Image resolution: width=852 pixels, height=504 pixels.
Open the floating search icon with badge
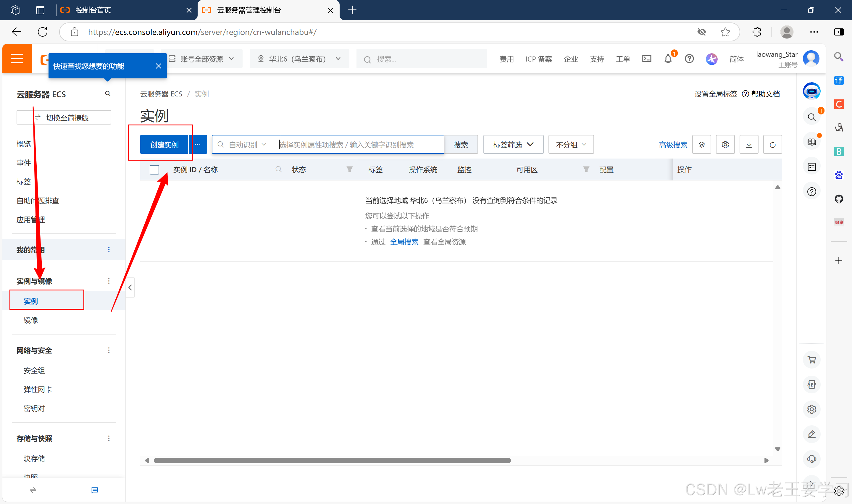811,117
